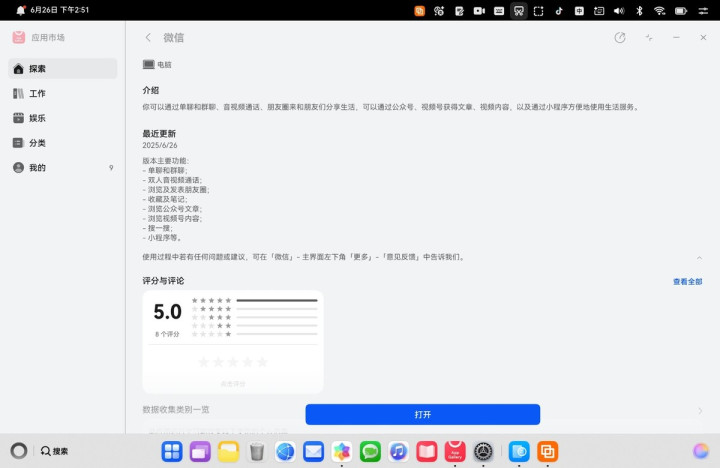Viewport: 720px width, 468px height.
Task: Click the 2025/6/26 update date
Action: (160, 145)
